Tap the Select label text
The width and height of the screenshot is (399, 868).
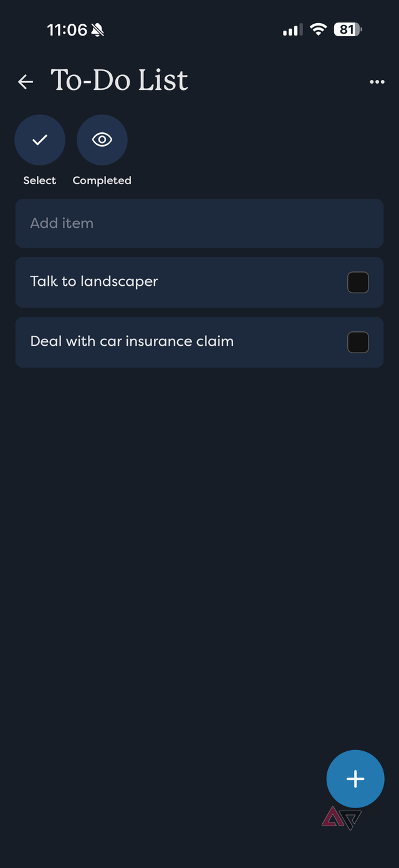coord(40,180)
